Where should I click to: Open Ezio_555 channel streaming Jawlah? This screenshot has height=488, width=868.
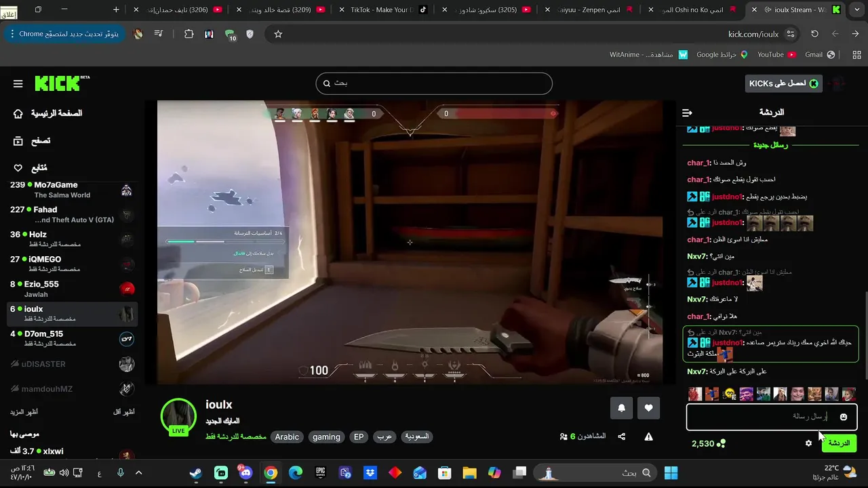click(x=72, y=289)
